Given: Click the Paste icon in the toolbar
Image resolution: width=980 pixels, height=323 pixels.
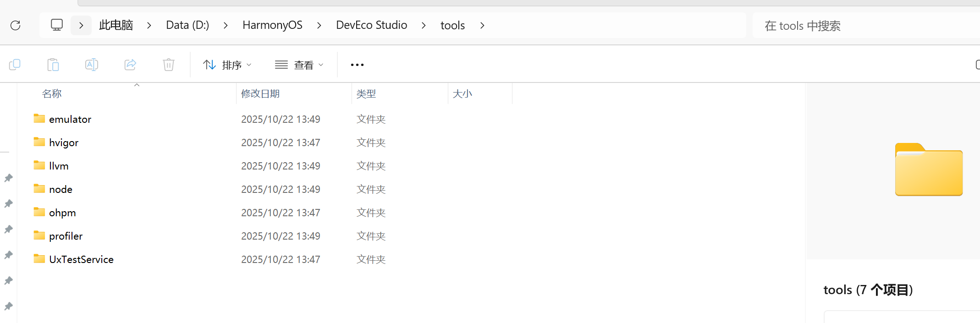Looking at the screenshot, I should [x=53, y=64].
